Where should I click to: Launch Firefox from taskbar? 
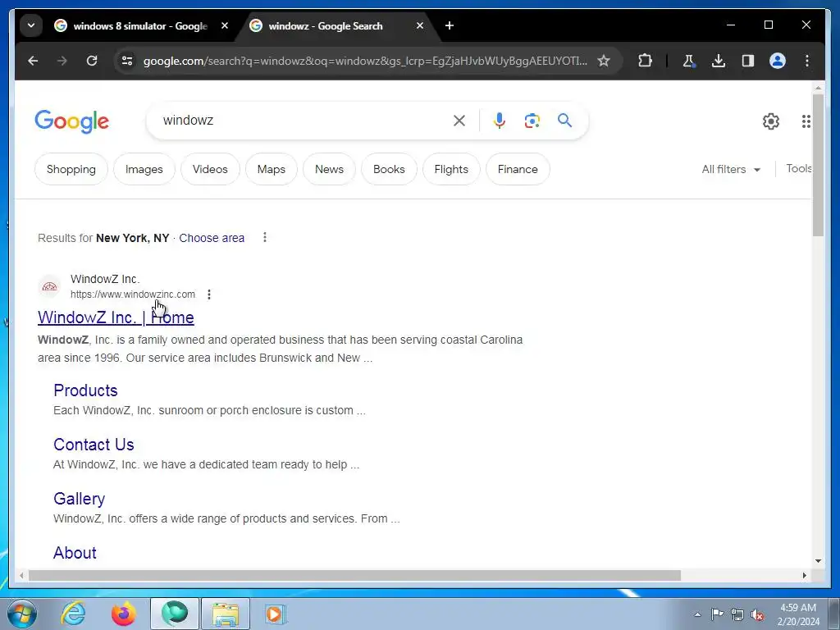click(x=124, y=614)
